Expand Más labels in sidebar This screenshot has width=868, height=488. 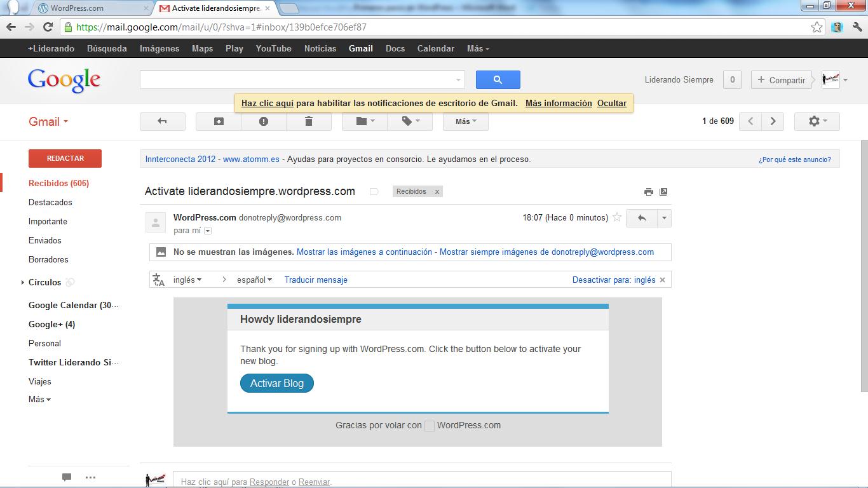point(39,399)
